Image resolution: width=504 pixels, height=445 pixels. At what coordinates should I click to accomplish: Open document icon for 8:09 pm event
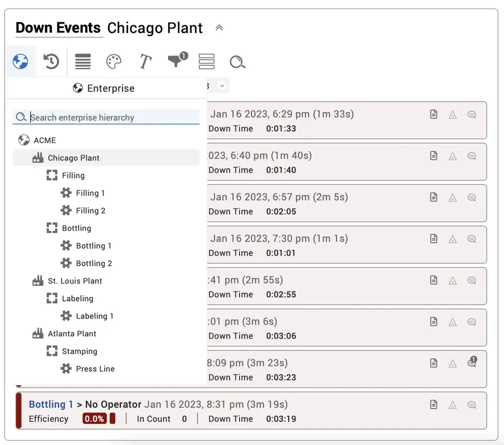click(433, 363)
